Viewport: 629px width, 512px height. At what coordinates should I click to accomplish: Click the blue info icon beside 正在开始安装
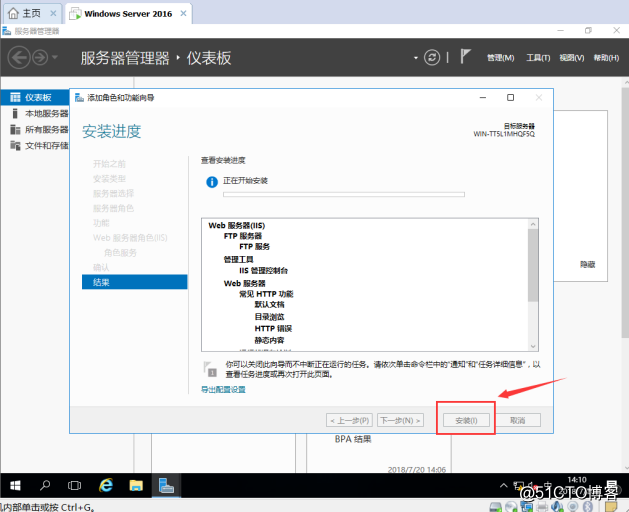[212, 182]
